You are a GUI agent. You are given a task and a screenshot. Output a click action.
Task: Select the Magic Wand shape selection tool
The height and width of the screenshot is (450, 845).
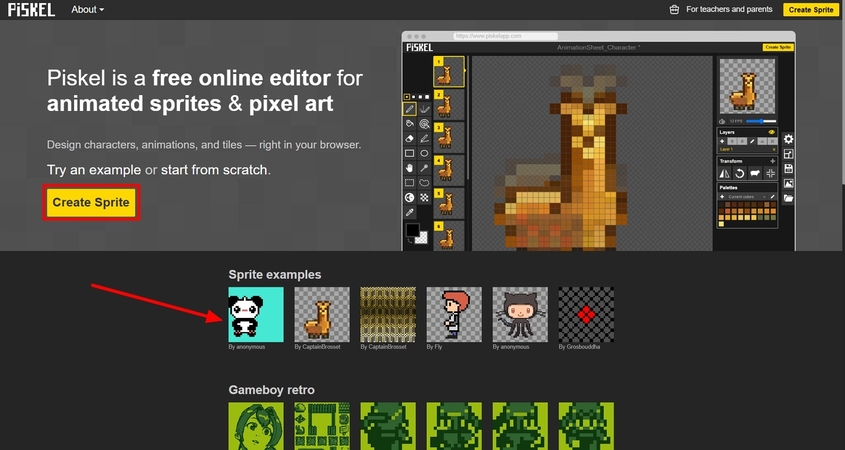tap(425, 168)
